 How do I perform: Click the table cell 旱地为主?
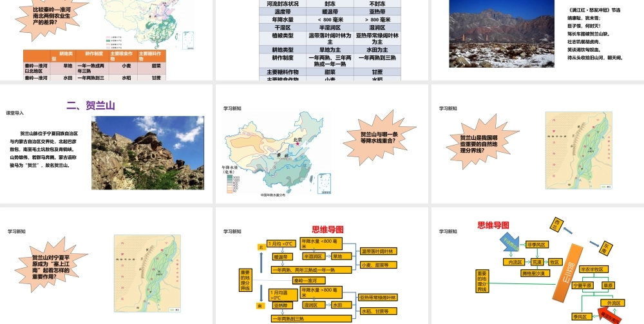330,50
